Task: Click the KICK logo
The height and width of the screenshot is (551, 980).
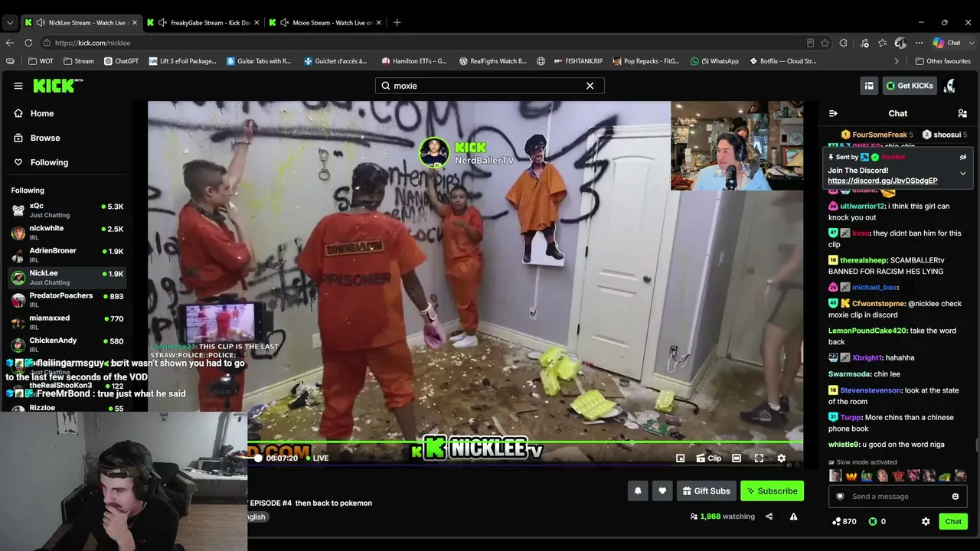Action: [57, 86]
